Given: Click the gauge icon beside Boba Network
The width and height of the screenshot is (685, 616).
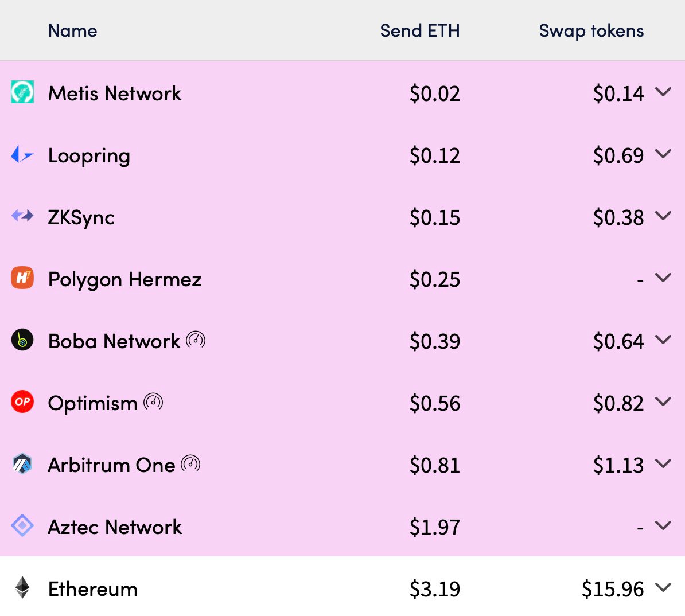Looking at the screenshot, I should pyautogui.click(x=196, y=340).
